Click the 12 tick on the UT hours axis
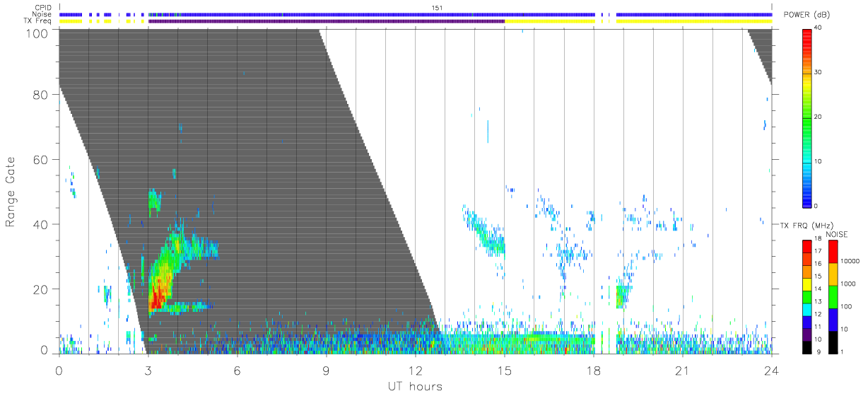Viewport: 868px width, 401px height. [x=415, y=370]
